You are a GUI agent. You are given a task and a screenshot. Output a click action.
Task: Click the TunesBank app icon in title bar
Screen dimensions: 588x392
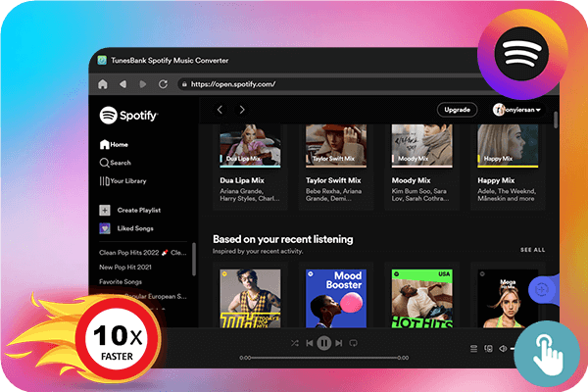102,61
